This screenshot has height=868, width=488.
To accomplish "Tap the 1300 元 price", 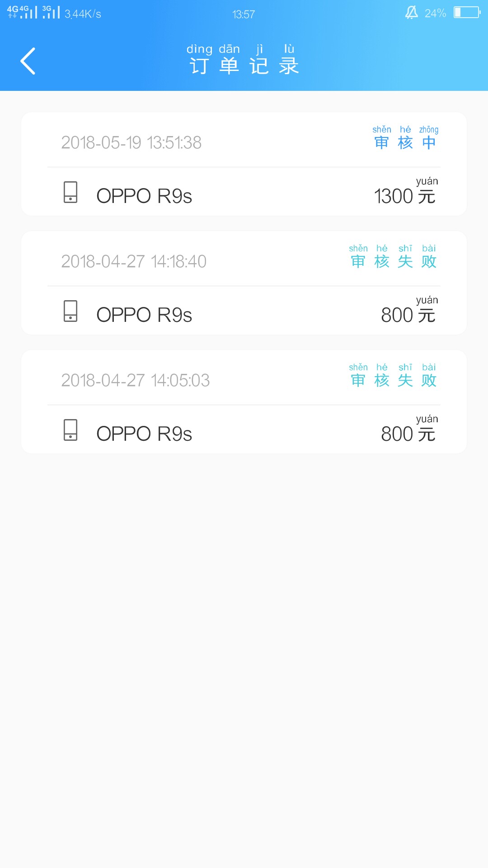I will click(405, 192).
